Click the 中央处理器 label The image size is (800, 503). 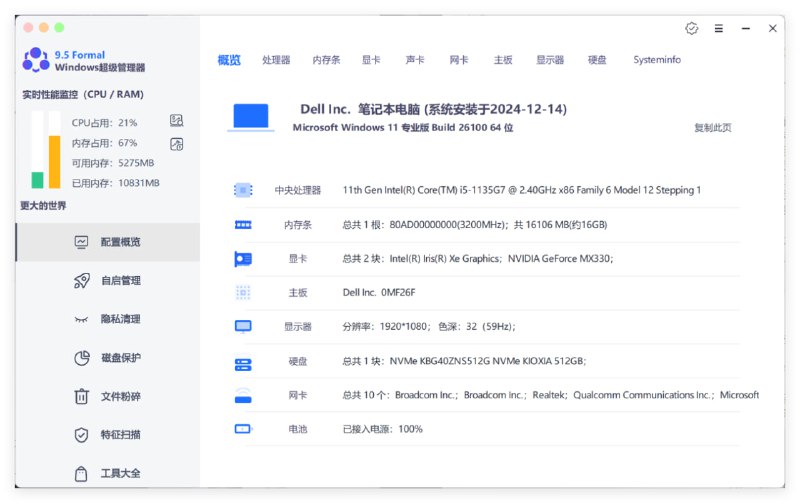point(298,190)
